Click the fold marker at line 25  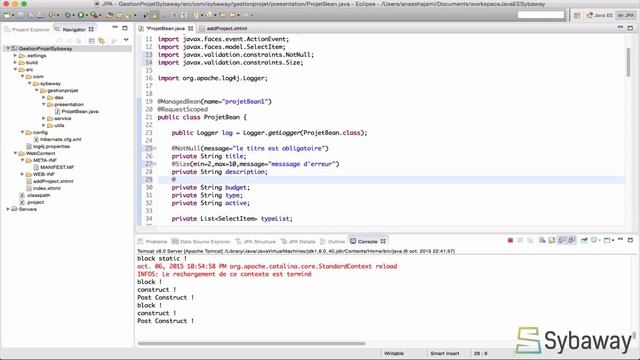(155, 148)
